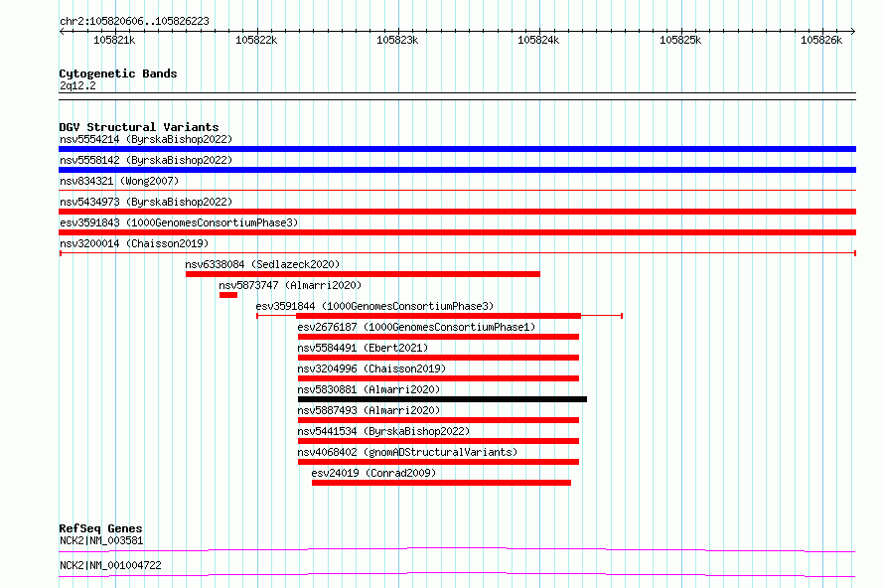Image resolution: width=884 pixels, height=588 pixels.
Task: Click the 2q12.2 cytogenetic band
Action: click(77, 85)
